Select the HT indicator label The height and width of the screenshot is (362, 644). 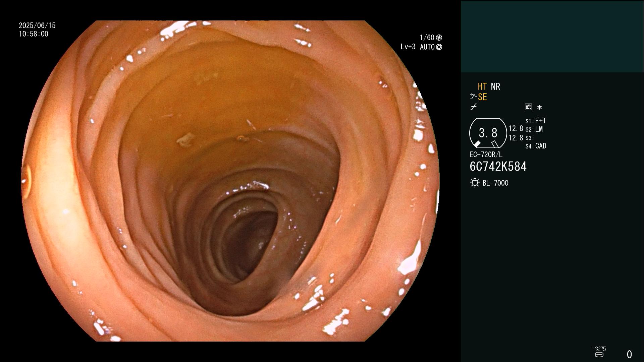(x=482, y=86)
